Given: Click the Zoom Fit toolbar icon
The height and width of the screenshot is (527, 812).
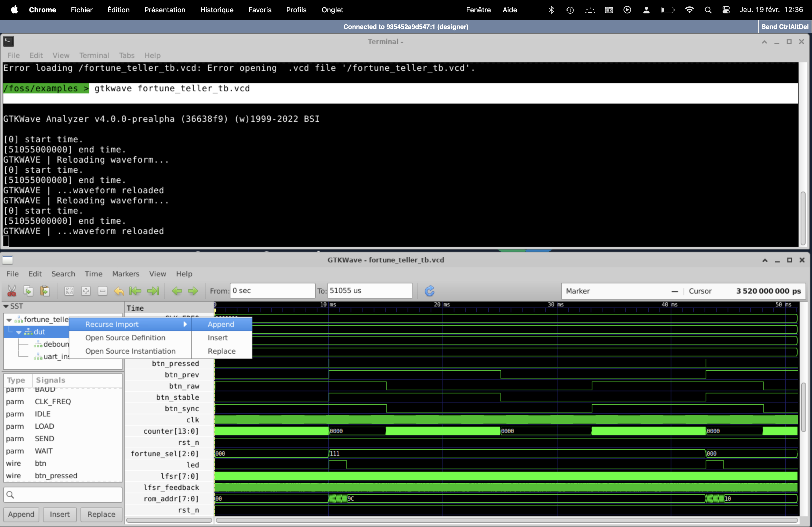Looking at the screenshot, I should [69, 291].
